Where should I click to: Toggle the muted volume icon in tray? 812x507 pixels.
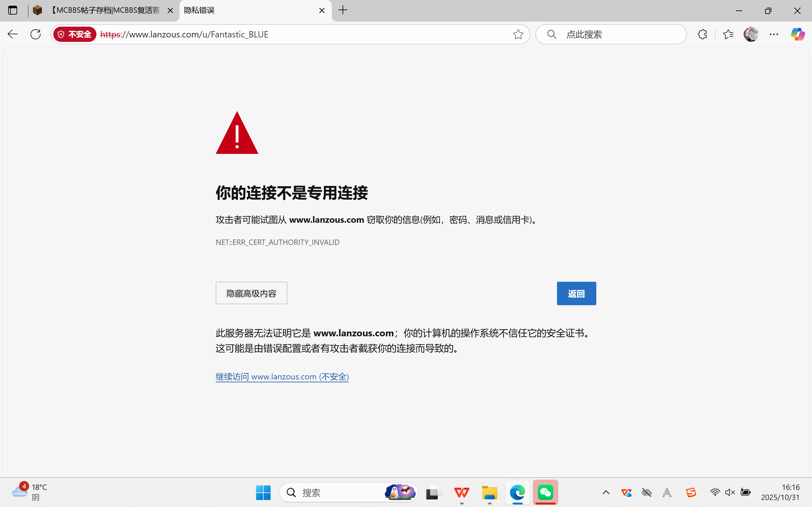[x=730, y=492]
